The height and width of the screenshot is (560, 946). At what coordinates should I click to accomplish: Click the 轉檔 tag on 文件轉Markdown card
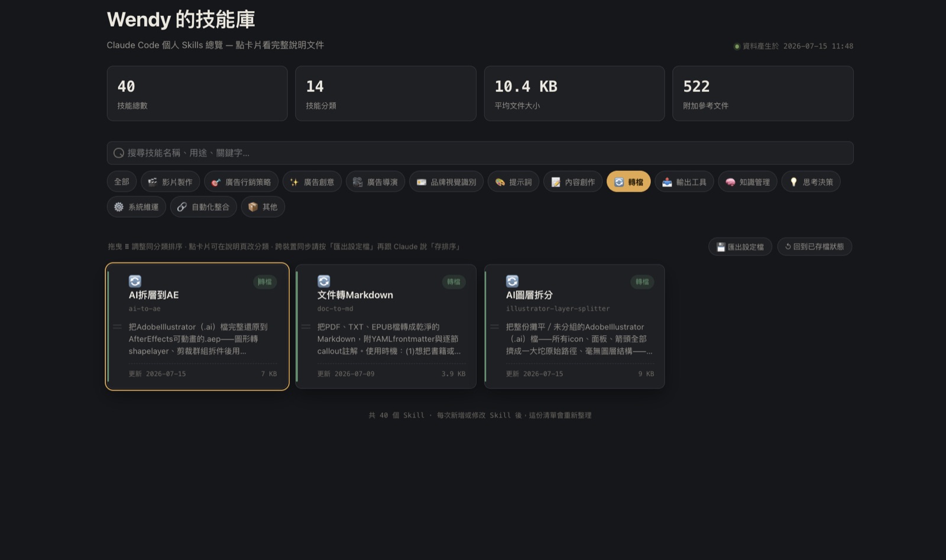453,282
